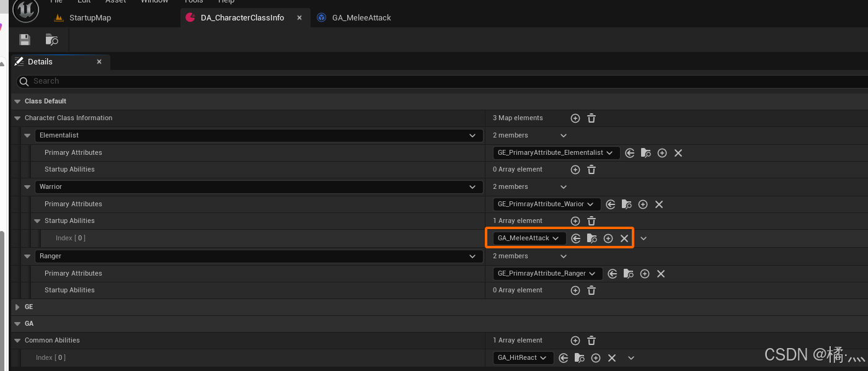Click the Save asset icon in toolbar
868x371 pixels.
[25, 40]
